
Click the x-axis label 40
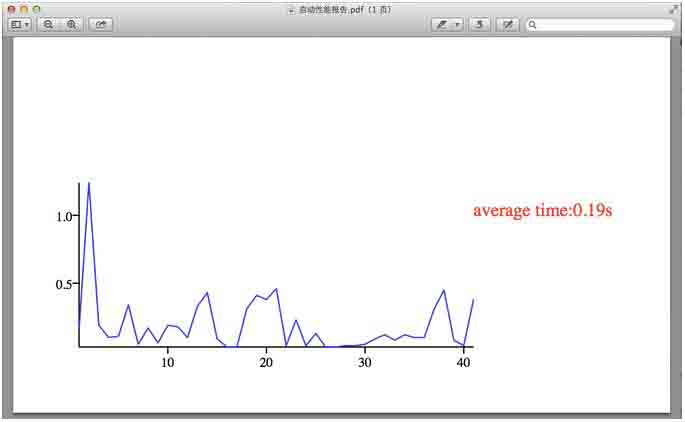(x=464, y=362)
